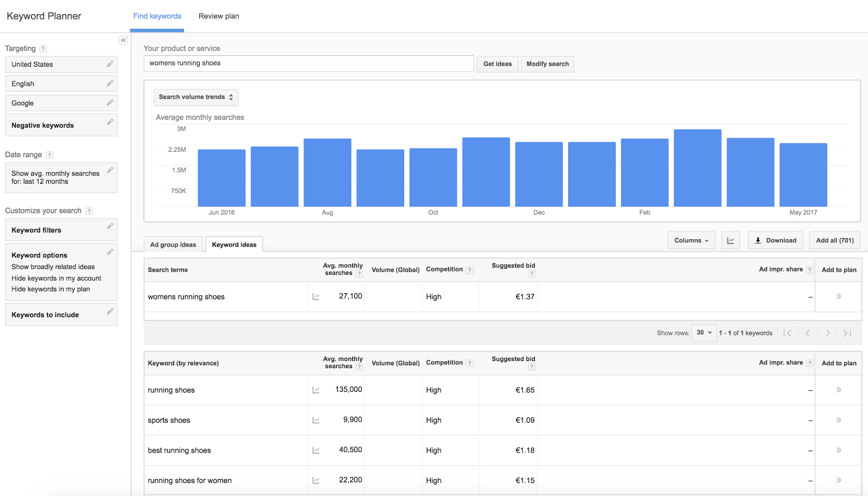This screenshot has width=868, height=496.
Task: Change Show rows count dropdown
Action: (x=704, y=333)
